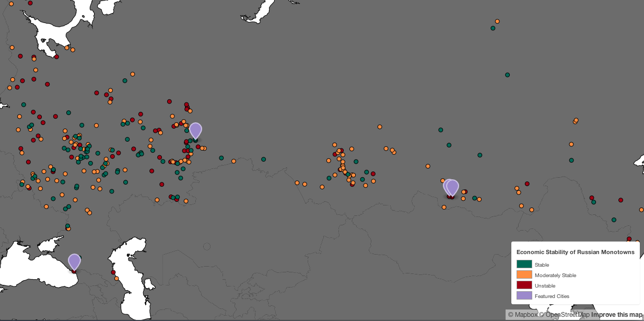Click the Moderately Stable legend label

[555, 275]
